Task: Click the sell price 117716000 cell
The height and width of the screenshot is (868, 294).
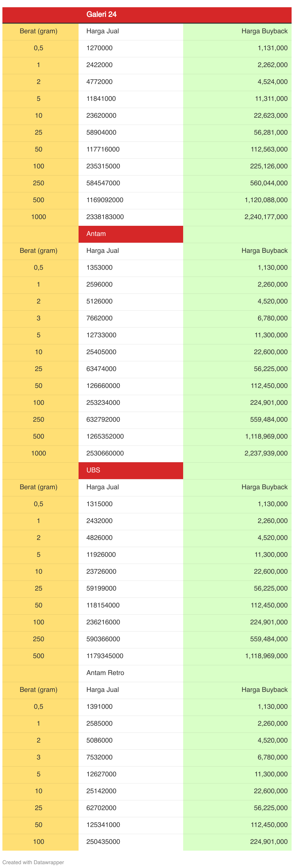Action: pyautogui.click(x=103, y=149)
